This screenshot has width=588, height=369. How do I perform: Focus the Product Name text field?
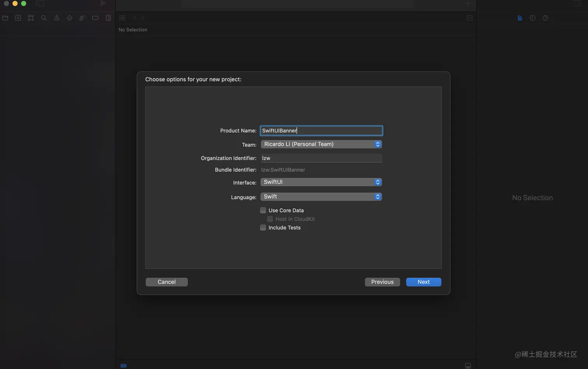[x=321, y=130]
